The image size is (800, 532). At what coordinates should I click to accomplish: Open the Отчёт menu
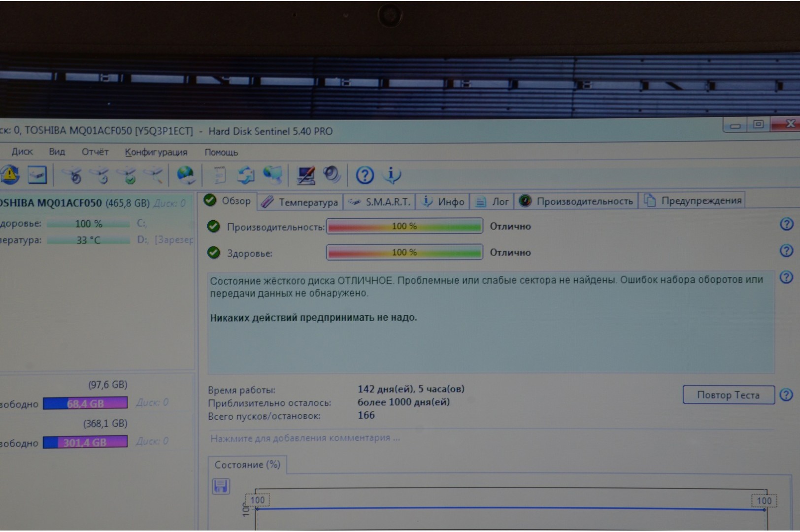point(95,152)
